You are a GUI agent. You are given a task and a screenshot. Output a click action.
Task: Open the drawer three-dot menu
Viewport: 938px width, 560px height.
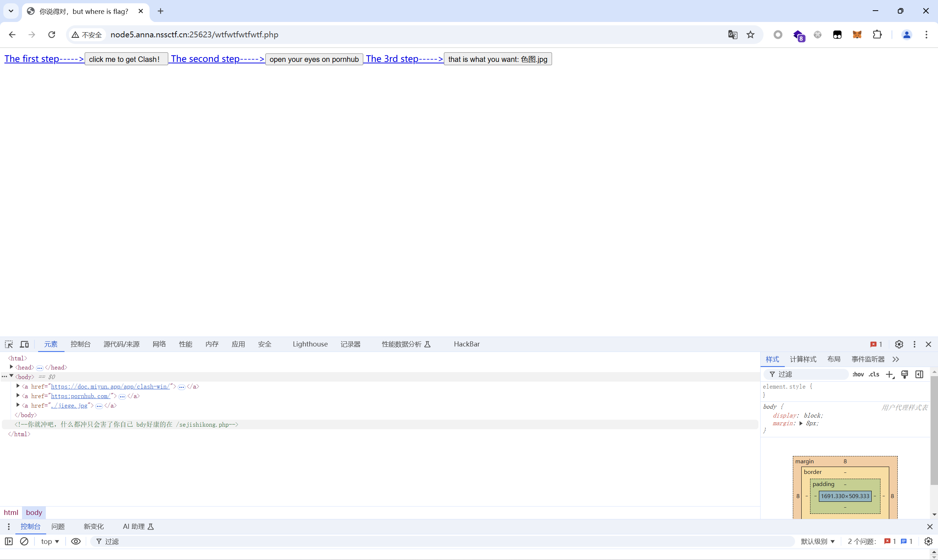coord(9,527)
